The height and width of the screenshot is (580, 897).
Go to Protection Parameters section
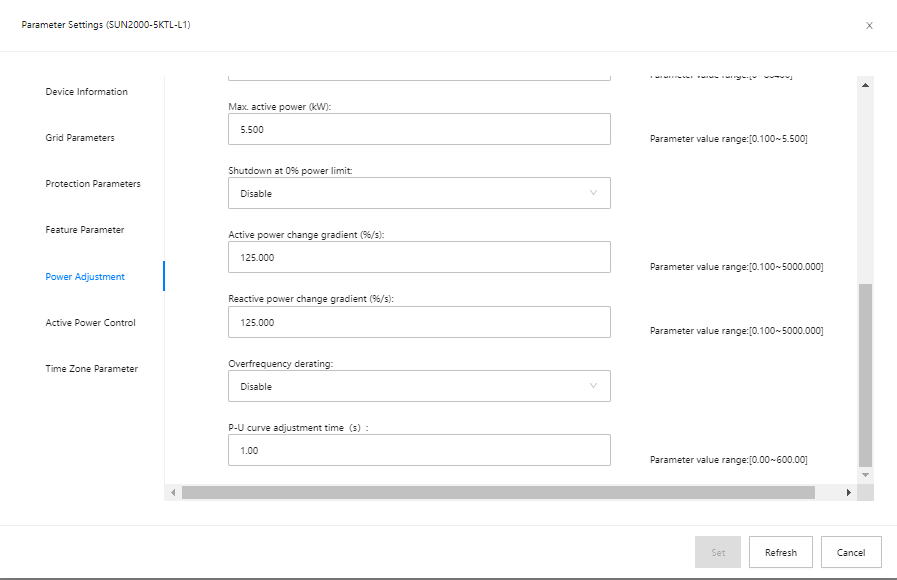pyautogui.click(x=93, y=184)
